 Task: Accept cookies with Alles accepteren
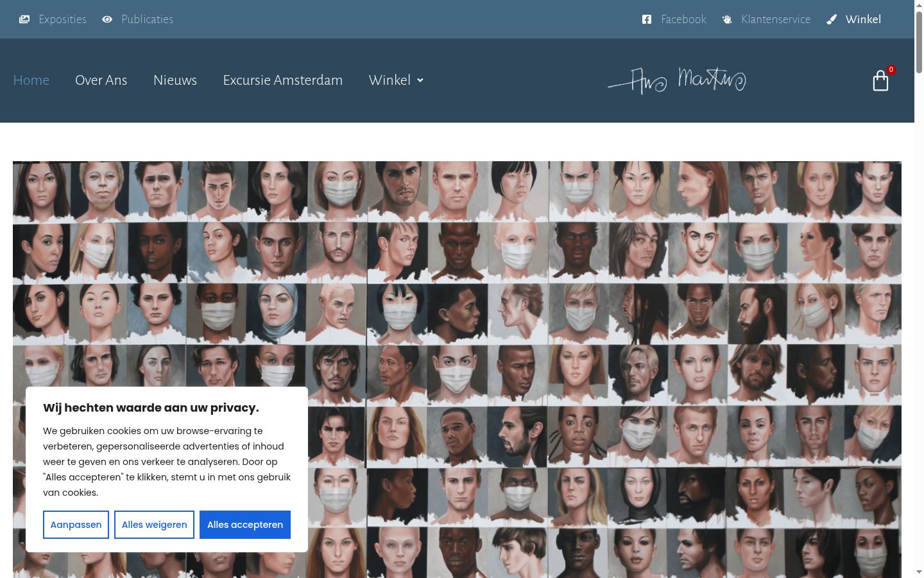[245, 525]
